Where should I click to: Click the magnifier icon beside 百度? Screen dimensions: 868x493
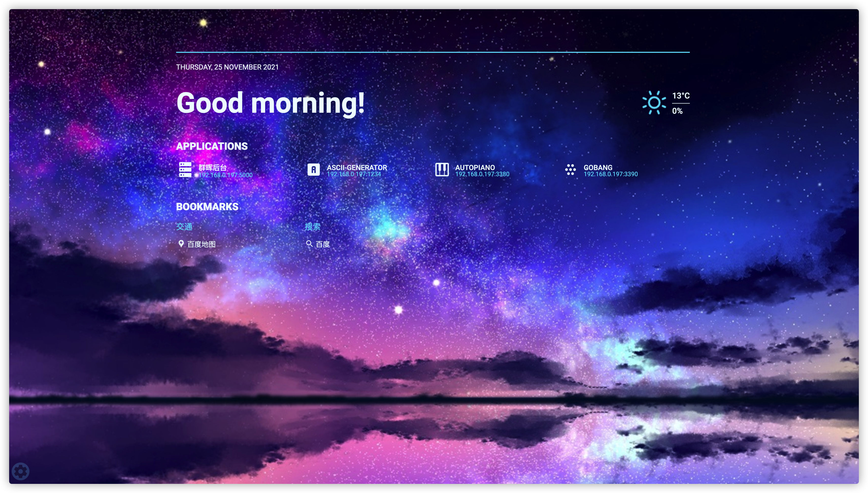tap(309, 244)
